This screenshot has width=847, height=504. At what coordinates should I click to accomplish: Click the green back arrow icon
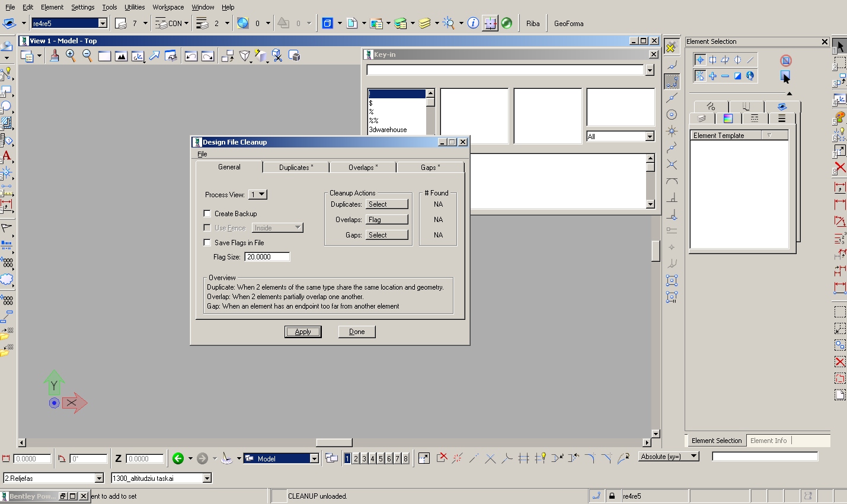coord(178,458)
